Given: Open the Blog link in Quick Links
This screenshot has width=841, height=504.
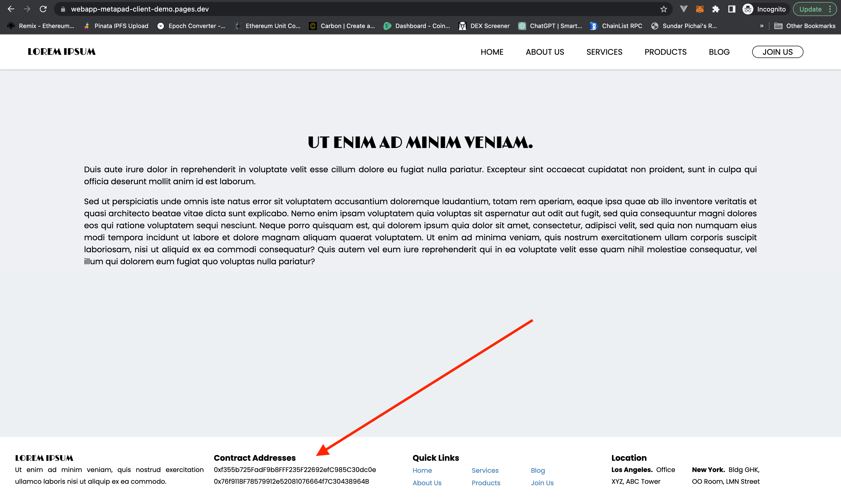Looking at the screenshot, I should pyautogui.click(x=537, y=470).
